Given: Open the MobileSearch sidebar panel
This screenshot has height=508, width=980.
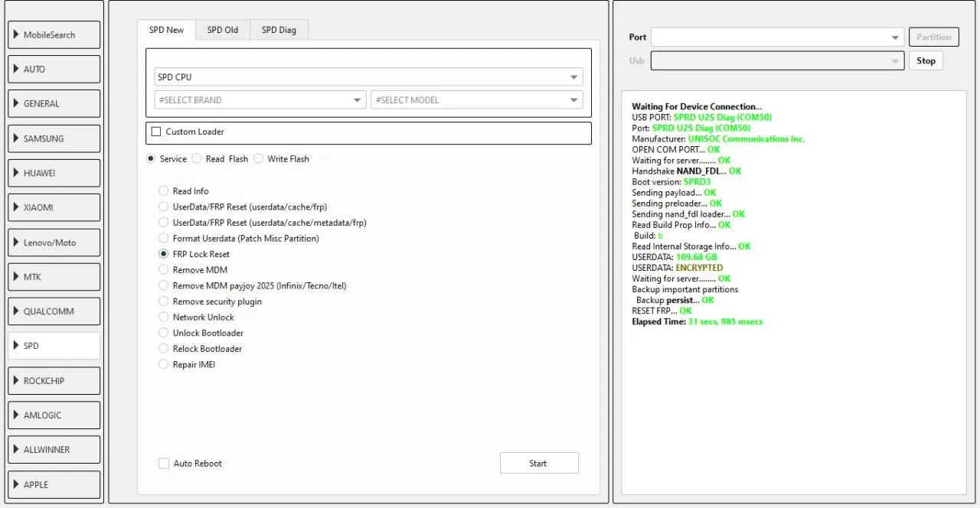Looking at the screenshot, I should pyautogui.click(x=54, y=35).
